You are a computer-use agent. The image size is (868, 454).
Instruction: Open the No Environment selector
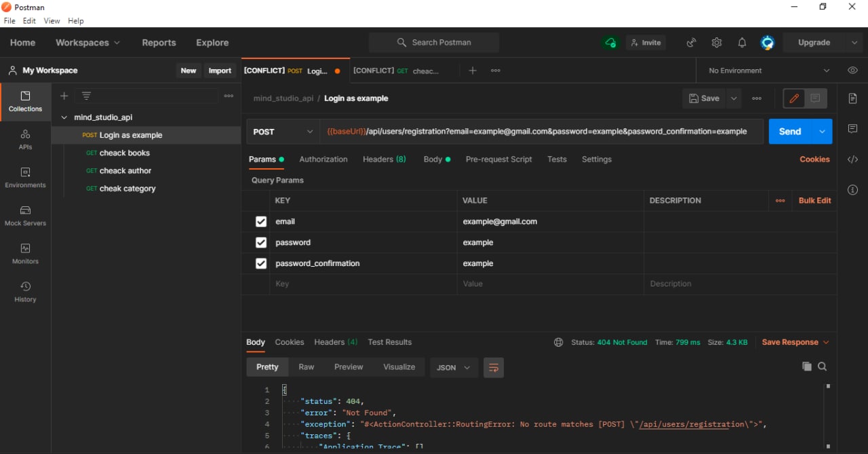click(x=768, y=71)
